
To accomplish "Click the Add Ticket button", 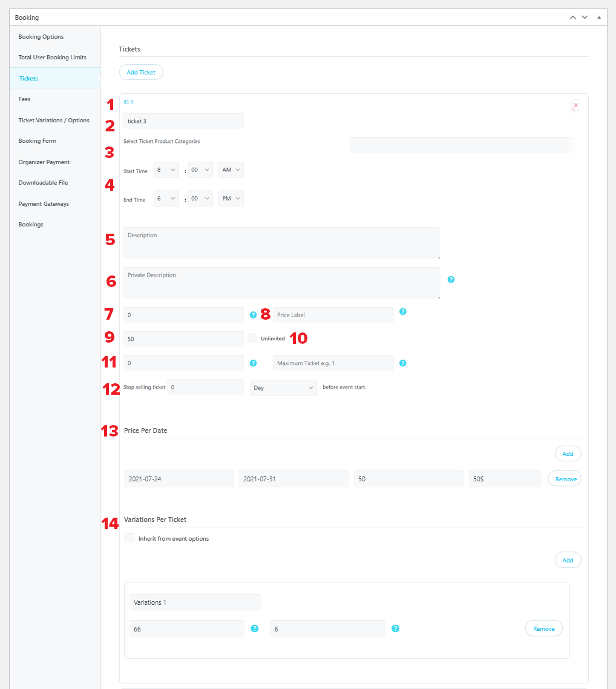I will click(x=141, y=72).
